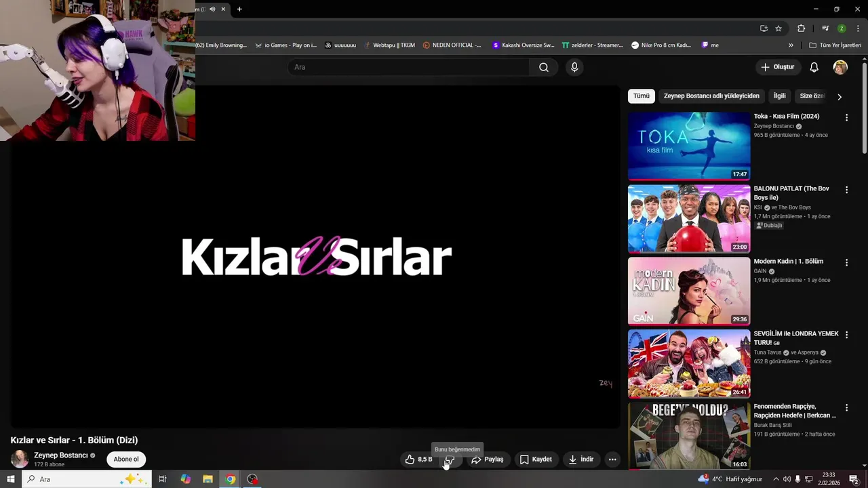Open SEVGİLİM ile LONDRA YEMEK TURU thumbnail

coord(689,363)
